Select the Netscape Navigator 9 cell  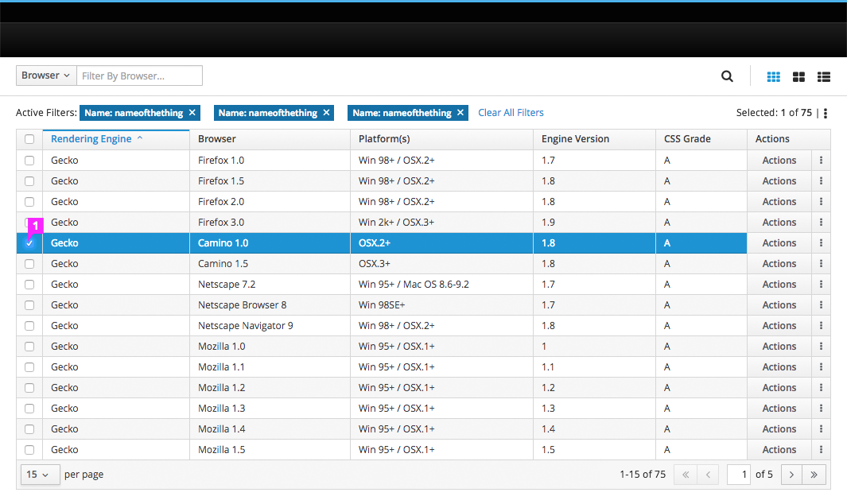[x=270, y=326]
